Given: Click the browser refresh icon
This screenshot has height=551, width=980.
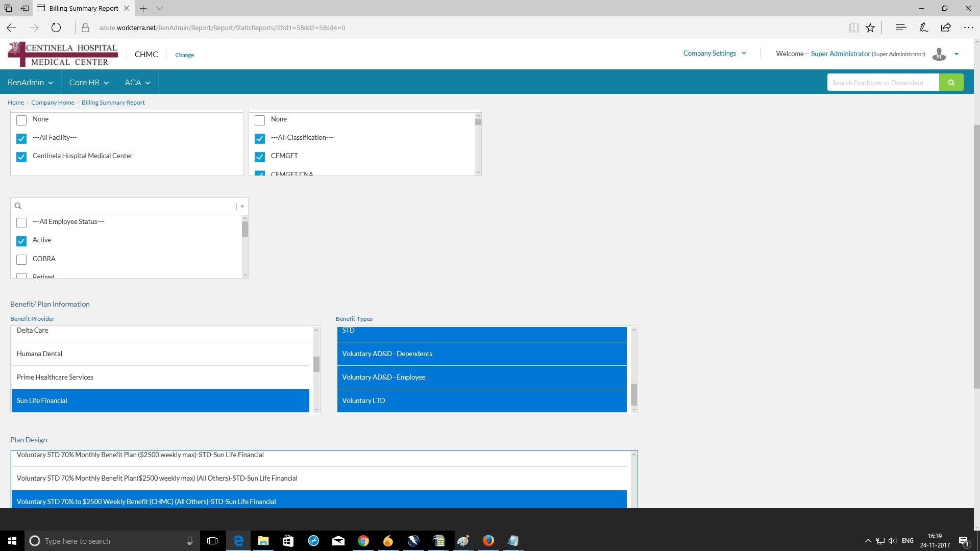Looking at the screenshot, I should [56, 28].
